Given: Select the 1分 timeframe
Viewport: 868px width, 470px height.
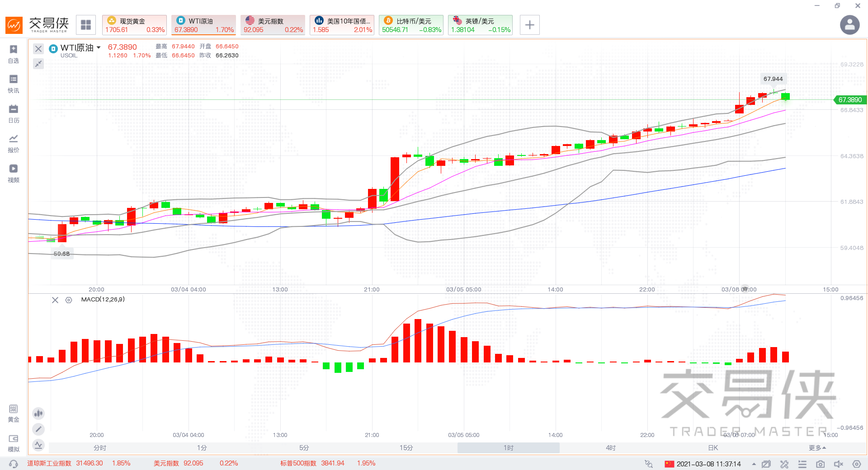Looking at the screenshot, I should pos(202,448).
